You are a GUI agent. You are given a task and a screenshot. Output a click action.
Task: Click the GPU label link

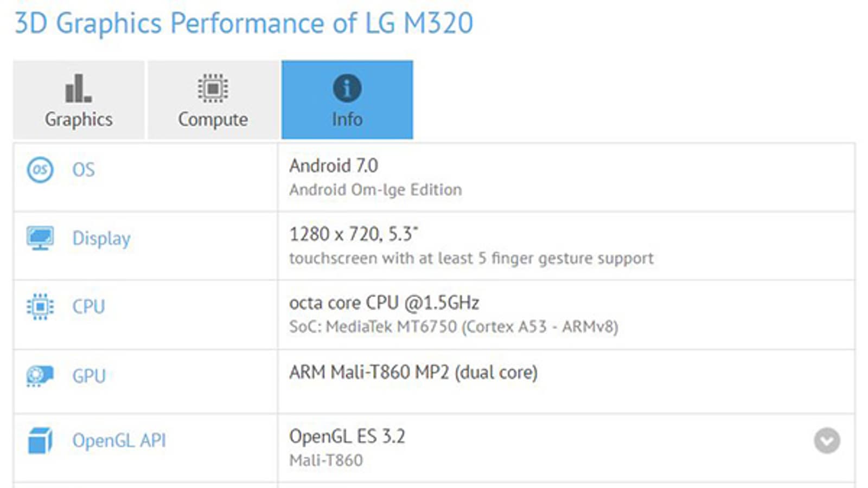(89, 376)
